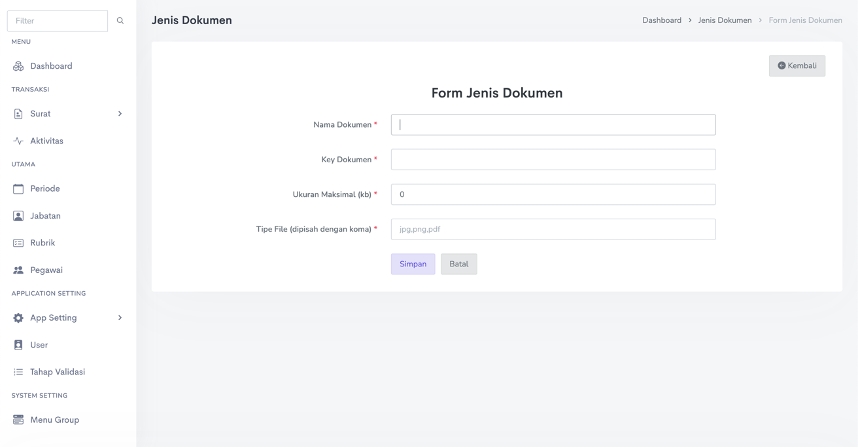
Task: Open the Tahap Validasi menu item
Action: point(57,372)
